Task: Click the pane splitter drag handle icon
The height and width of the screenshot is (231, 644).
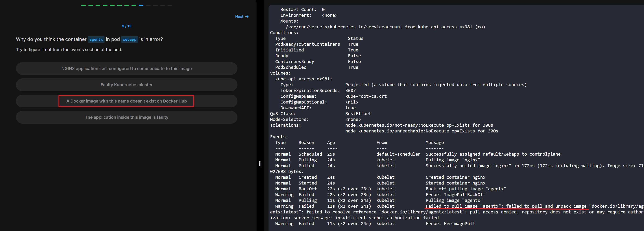Action: coord(260,164)
